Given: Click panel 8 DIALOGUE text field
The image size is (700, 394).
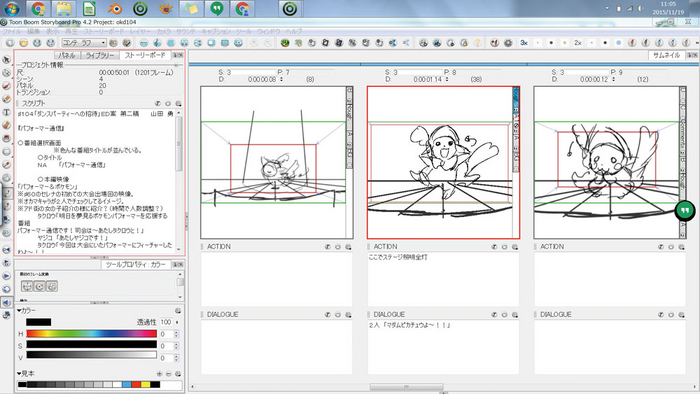Looking at the screenshot, I should [x=443, y=347].
